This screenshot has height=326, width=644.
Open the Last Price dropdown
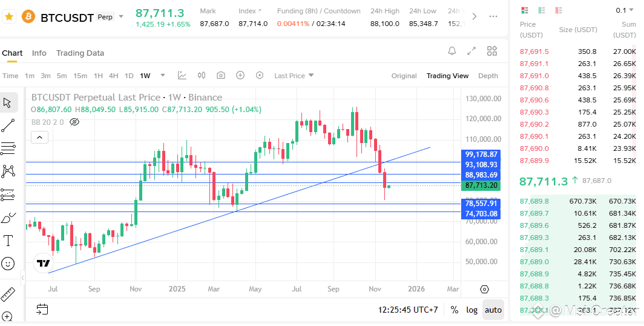(294, 76)
